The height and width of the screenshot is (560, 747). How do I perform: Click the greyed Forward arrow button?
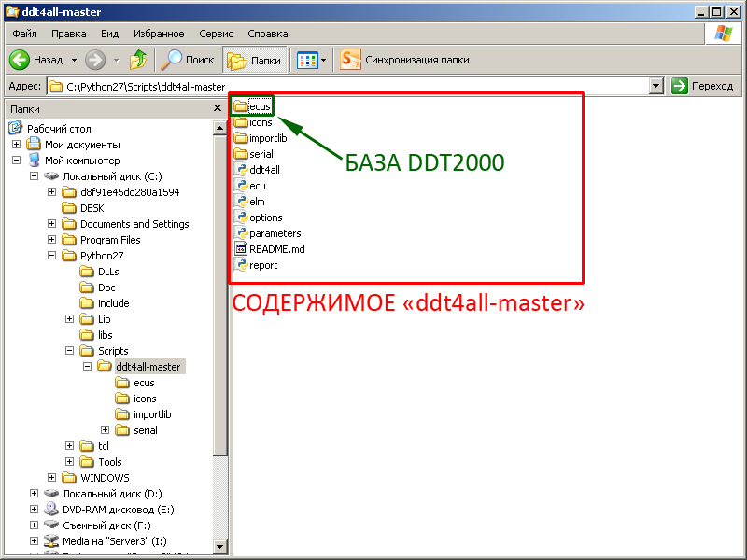[95, 60]
